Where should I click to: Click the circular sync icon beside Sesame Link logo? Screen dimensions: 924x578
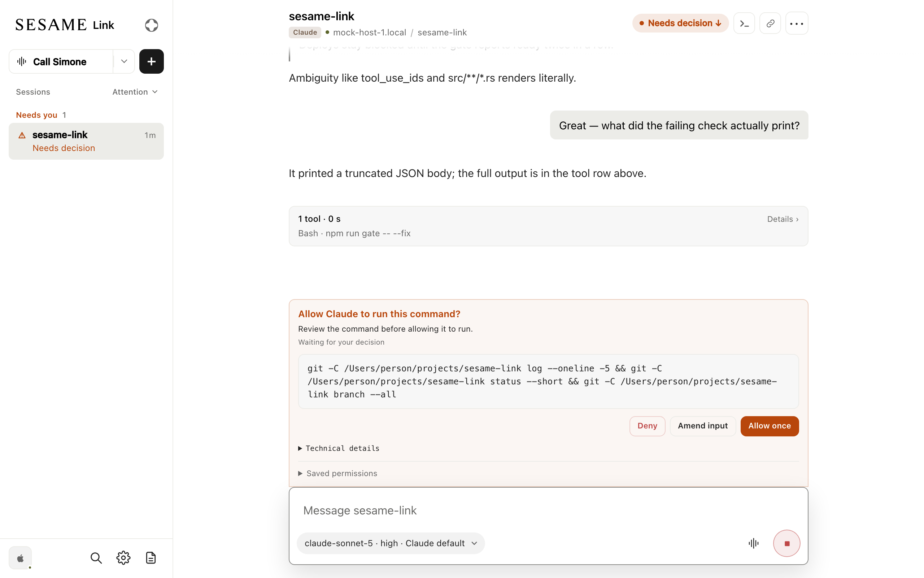click(152, 25)
